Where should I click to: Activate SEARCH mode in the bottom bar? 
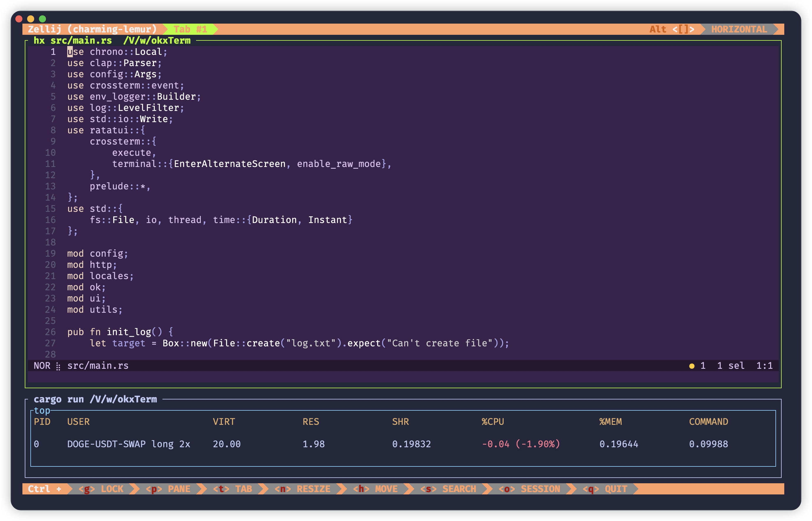[448, 489]
